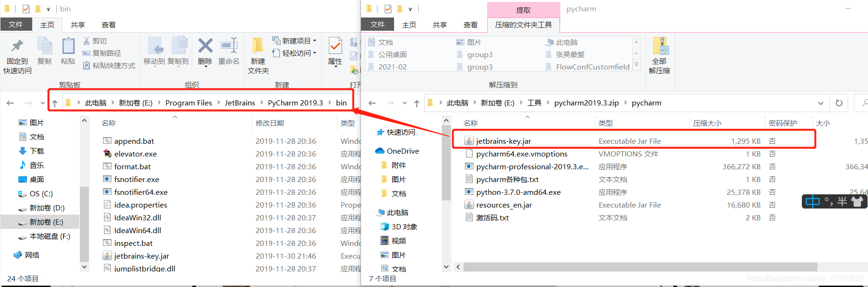The height and width of the screenshot is (287, 868).
Task: Click Cut (剪切) in the ribbon
Action: 95,41
